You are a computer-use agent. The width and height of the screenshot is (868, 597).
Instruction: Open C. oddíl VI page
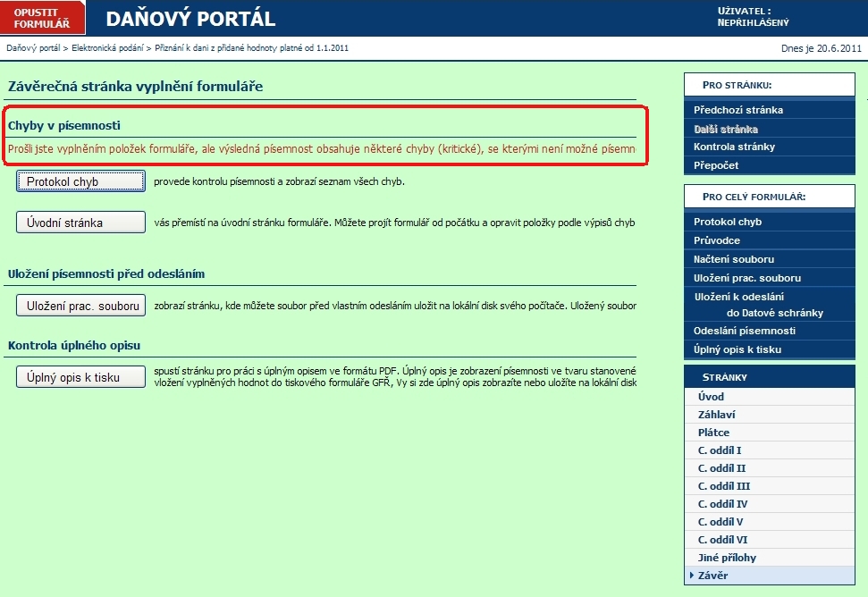click(x=770, y=540)
